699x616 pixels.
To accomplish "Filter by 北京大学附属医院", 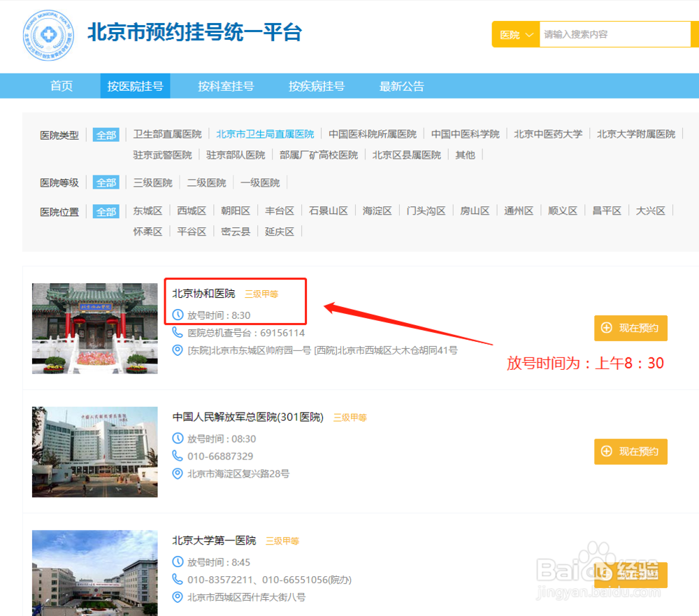I will point(636,134).
